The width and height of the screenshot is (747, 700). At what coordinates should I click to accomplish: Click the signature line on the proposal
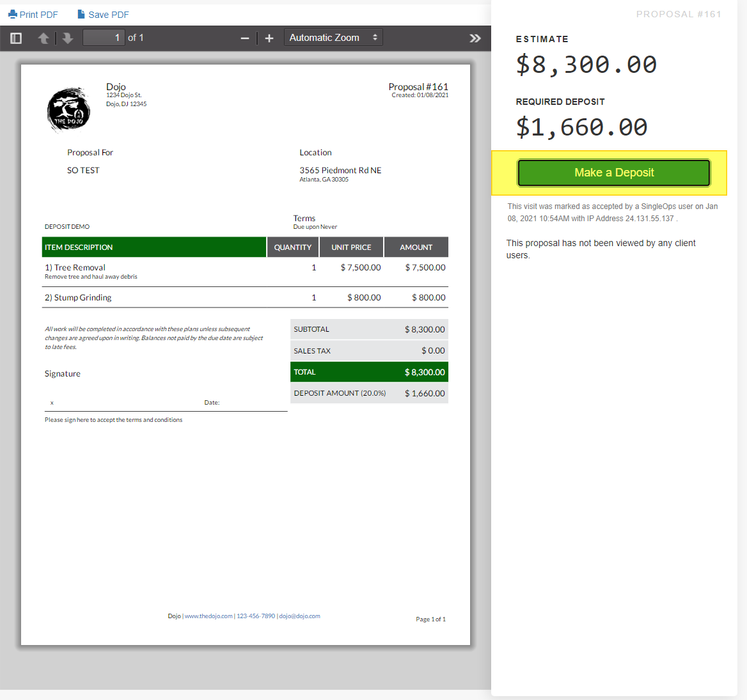(166, 410)
